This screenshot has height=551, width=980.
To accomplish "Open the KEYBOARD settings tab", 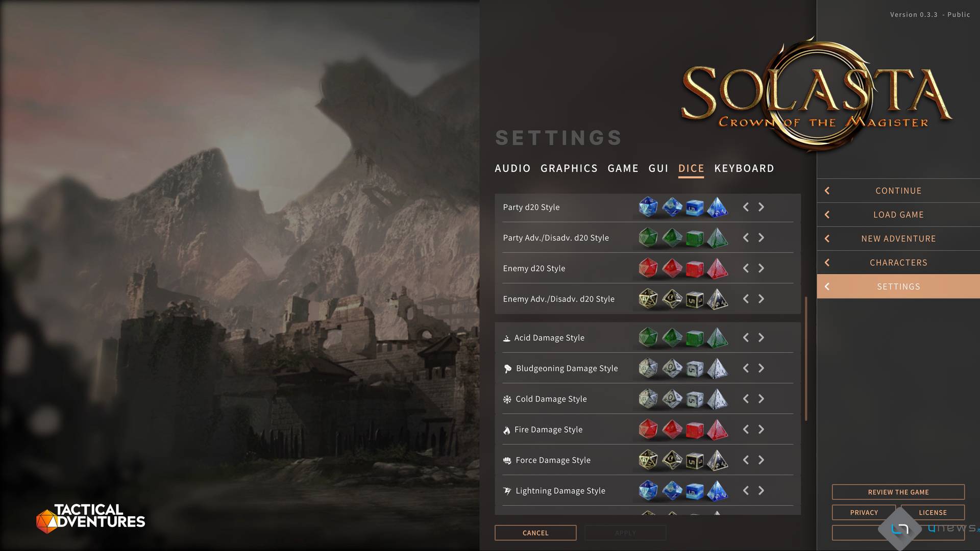I will pyautogui.click(x=744, y=168).
